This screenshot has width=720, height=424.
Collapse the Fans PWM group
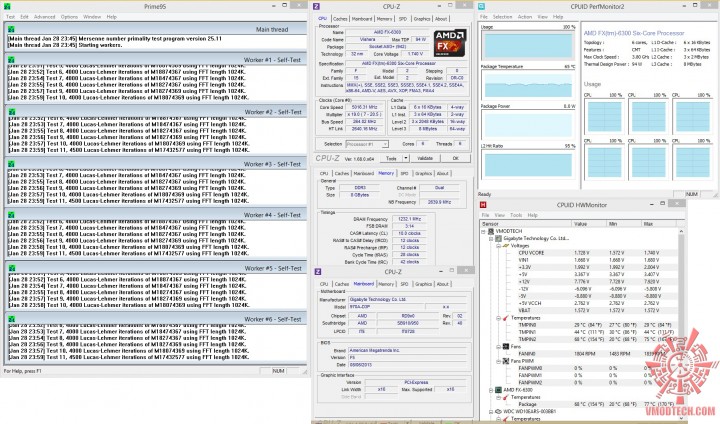[x=498, y=362]
